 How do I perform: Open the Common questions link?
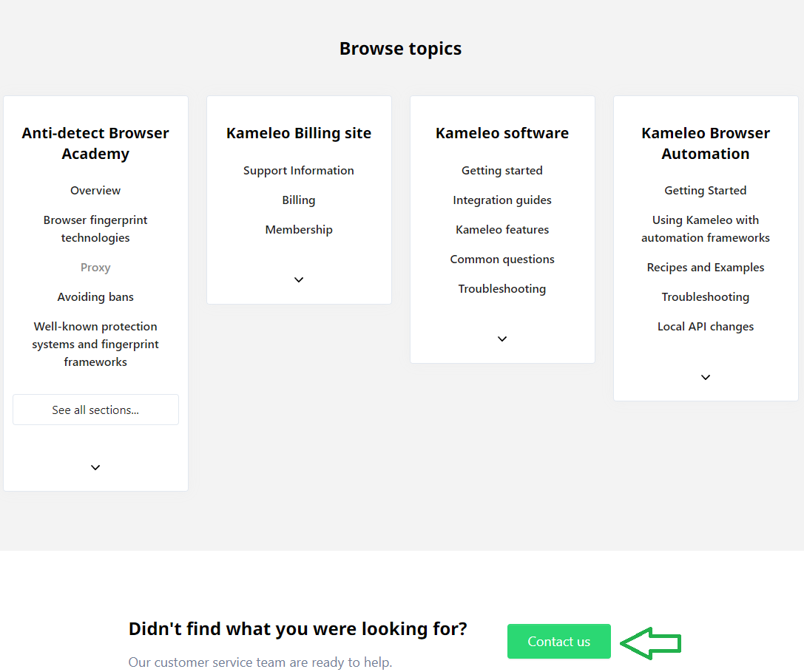tap(502, 259)
